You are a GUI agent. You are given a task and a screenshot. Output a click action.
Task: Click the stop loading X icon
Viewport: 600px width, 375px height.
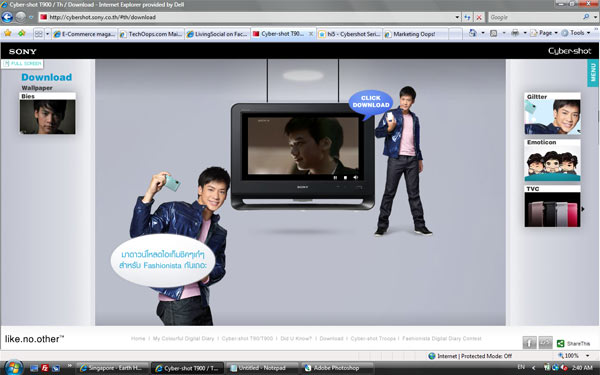(x=479, y=17)
